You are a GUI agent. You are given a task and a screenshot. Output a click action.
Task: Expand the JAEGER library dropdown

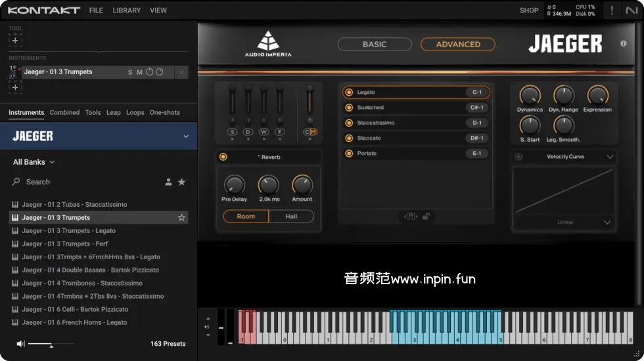pyautogui.click(x=185, y=137)
